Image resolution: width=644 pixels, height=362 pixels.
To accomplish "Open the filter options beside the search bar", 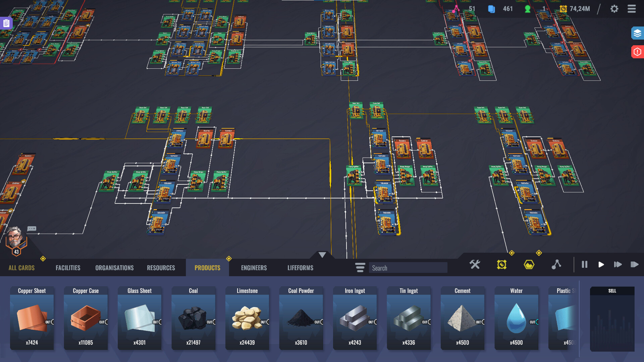I will coord(360,268).
